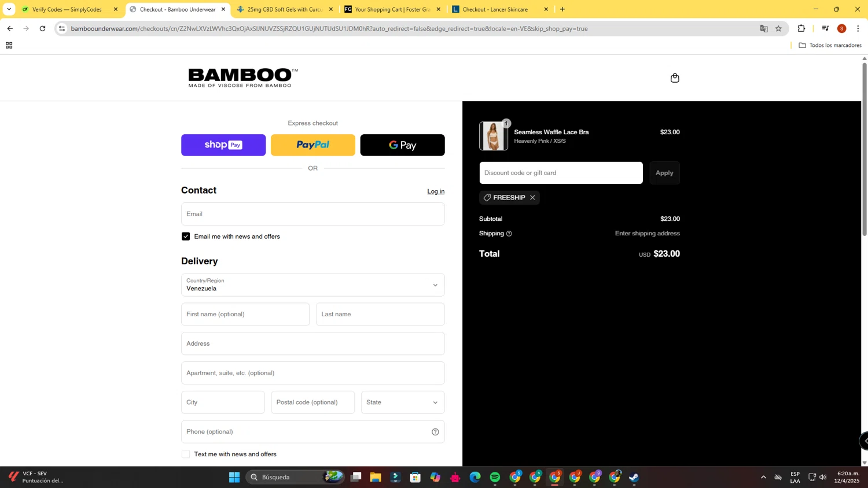Show the phone number help tooltip
Viewport: 868px width, 488px height.
435,432
